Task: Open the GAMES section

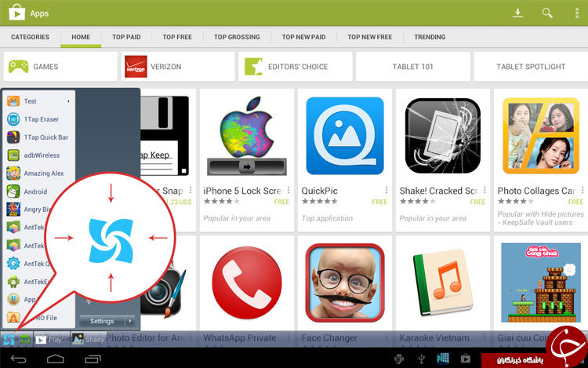Action: click(x=60, y=67)
